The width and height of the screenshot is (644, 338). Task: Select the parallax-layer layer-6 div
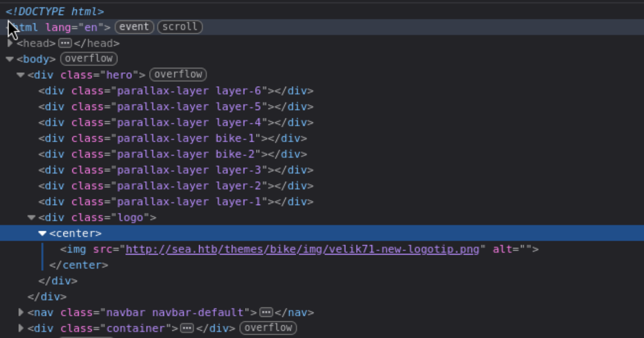tap(167, 90)
